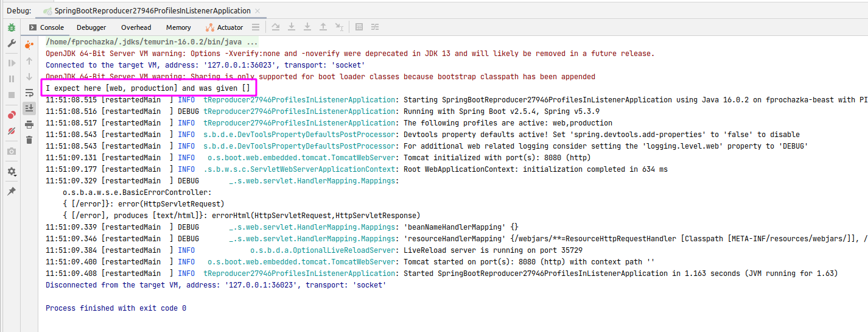Click "'beanNameHandlerMapping' {}" log line
868x332 pixels.
(x=282, y=227)
